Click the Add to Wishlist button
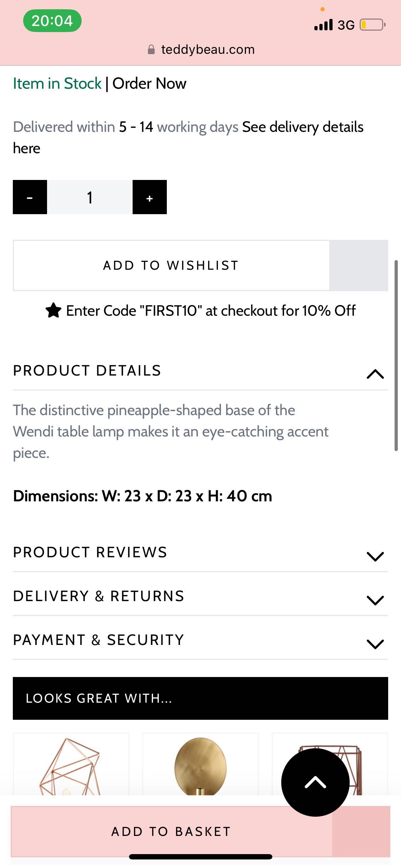This screenshot has width=401, height=868. pyautogui.click(x=171, y=265)
